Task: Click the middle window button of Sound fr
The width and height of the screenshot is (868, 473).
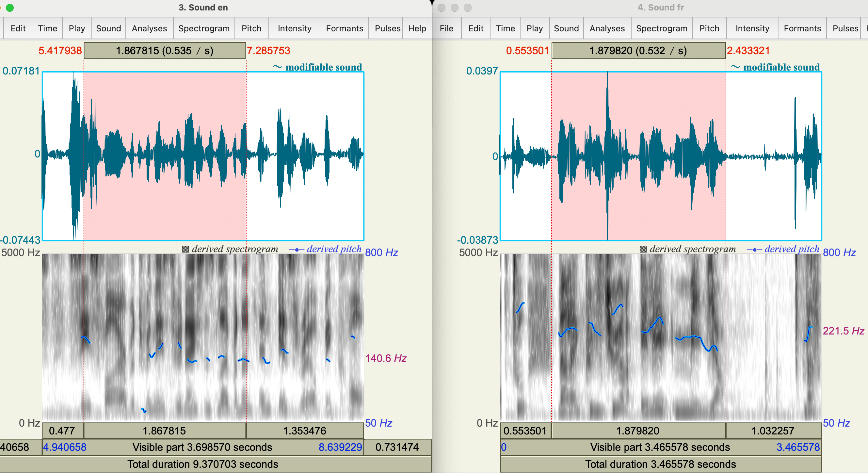Action: point(455,8)
